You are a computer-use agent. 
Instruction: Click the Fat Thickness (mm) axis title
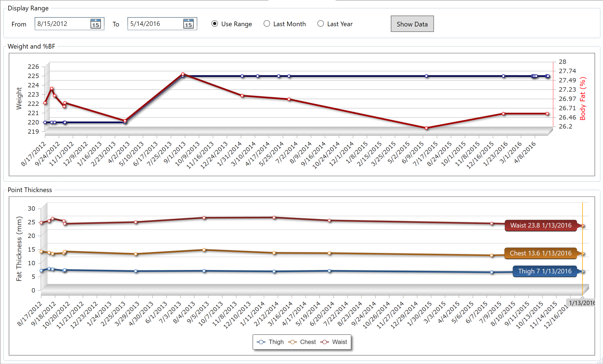click(19, 249)
